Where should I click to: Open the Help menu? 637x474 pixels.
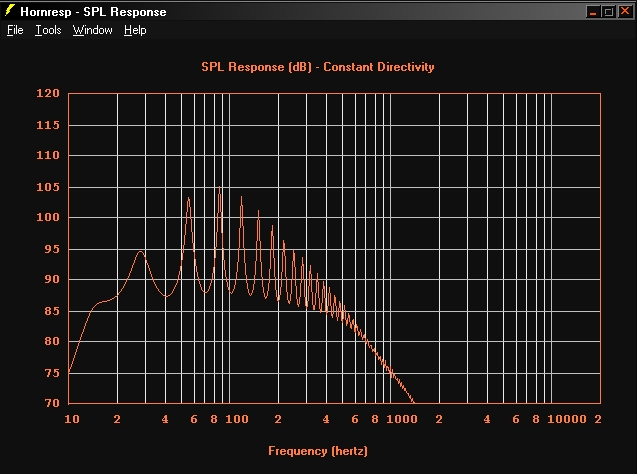click(135, 30)
